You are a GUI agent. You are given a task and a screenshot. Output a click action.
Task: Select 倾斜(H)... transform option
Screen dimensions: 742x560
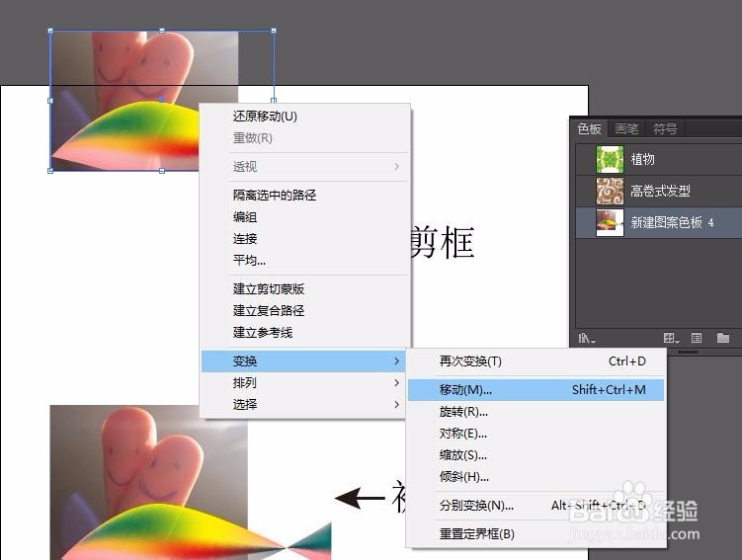[x=536, y=477]
